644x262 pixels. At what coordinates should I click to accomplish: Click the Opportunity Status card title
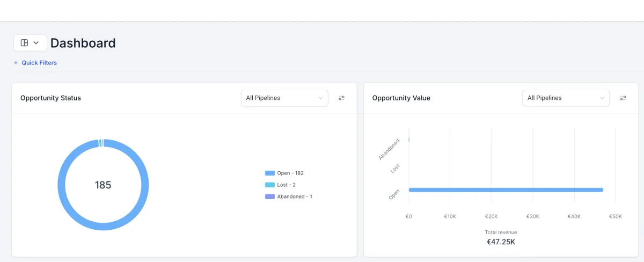(x=50, y=98)
